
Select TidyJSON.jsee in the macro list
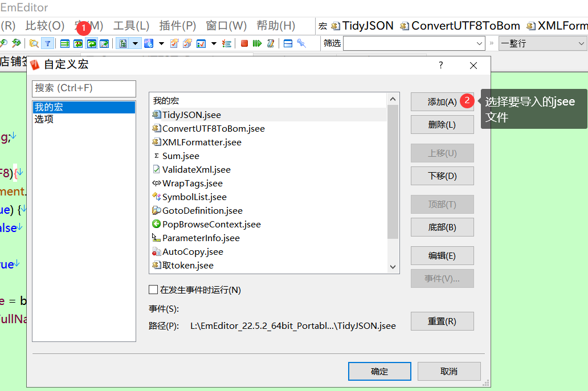(x=269, y=115)
